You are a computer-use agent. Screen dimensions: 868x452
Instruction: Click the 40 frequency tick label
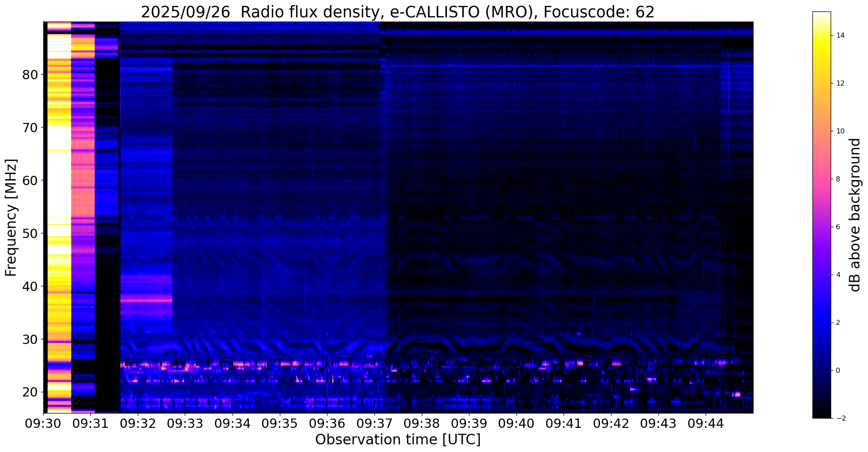(30, 286)
